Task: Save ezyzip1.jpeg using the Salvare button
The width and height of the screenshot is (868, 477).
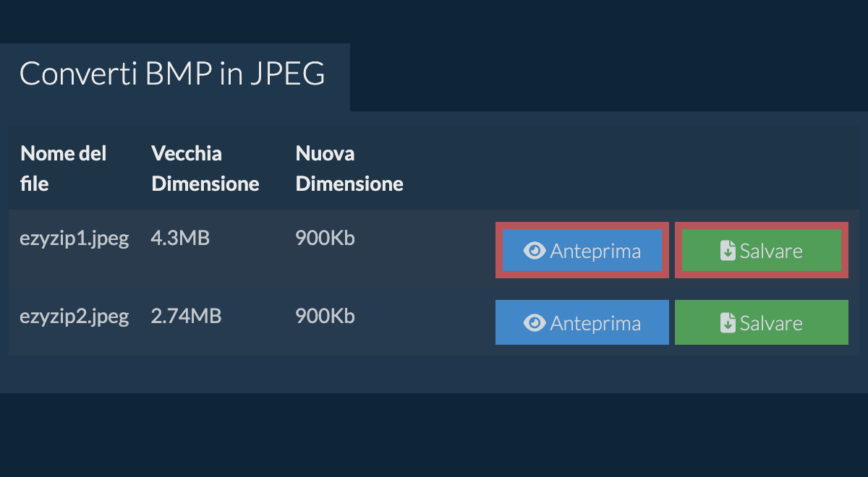Action: click(762, 251)
